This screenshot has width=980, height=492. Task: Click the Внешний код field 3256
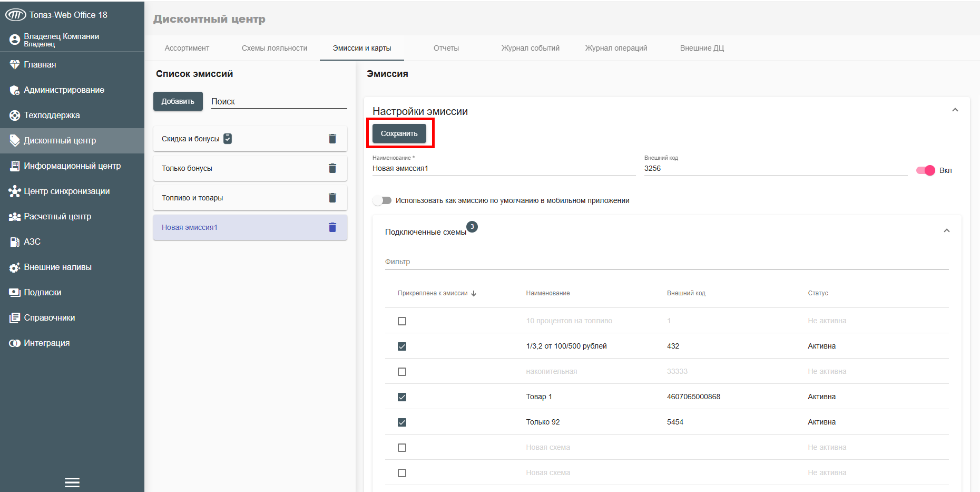click(776, 168)
